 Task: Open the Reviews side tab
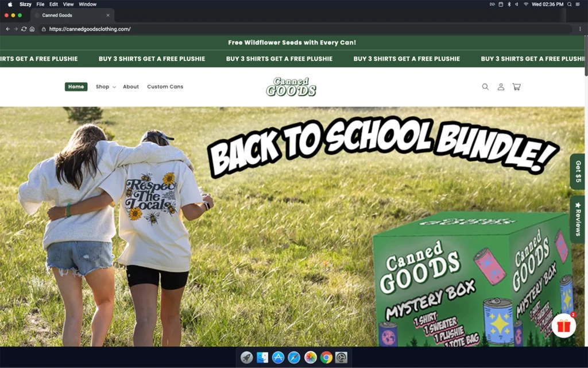[578, 218]
